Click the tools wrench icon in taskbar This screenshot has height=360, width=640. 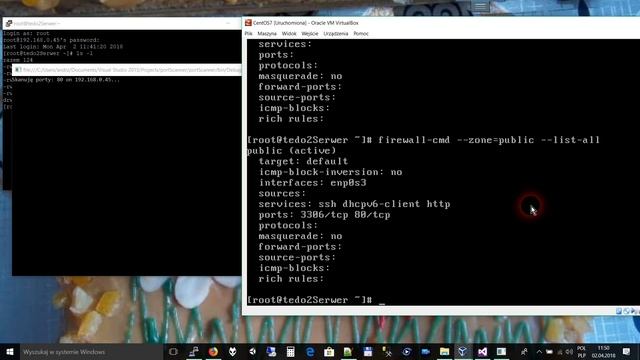click(x=387, y=351)
